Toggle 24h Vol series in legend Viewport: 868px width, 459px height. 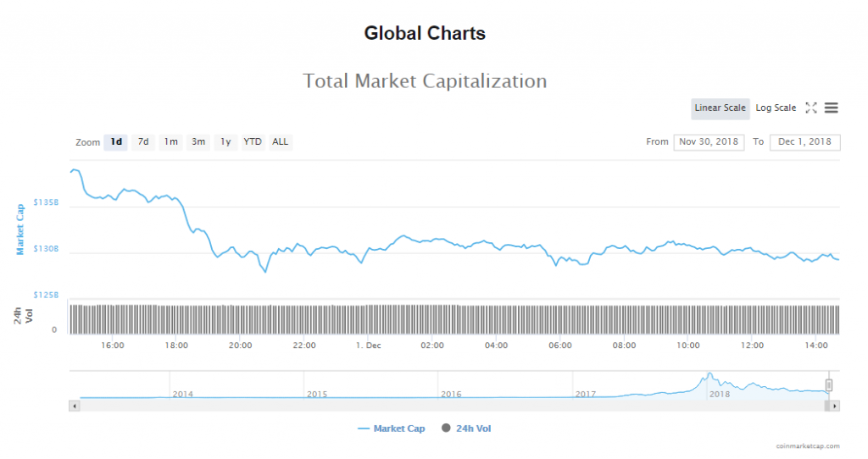click(466, 429)
